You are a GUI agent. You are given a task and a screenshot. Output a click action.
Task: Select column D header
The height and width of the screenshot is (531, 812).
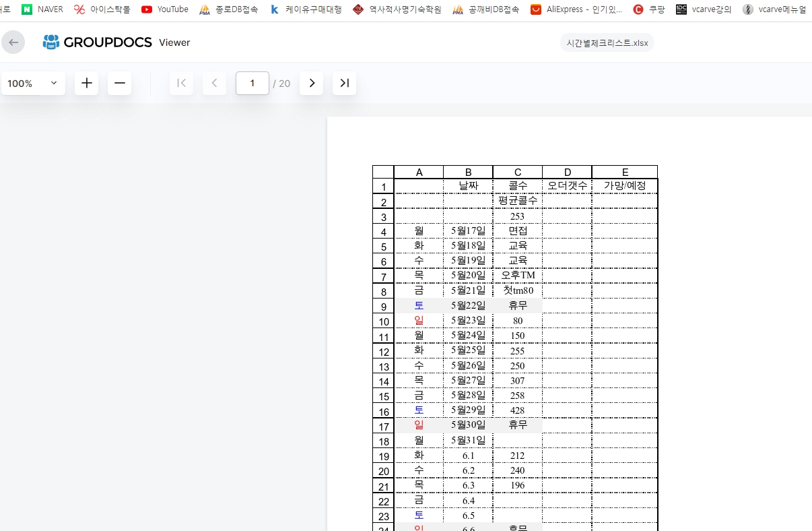coord(567,172)
